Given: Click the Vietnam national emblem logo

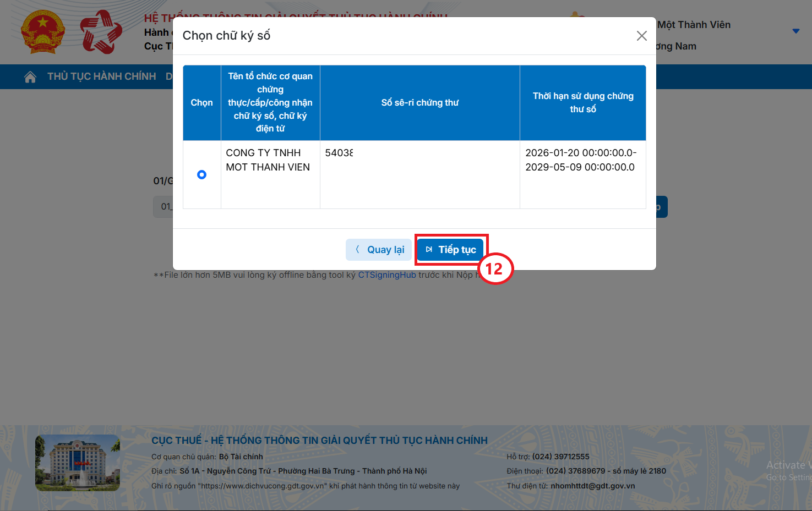Looking at the screenshot, I should click(43, 32).
